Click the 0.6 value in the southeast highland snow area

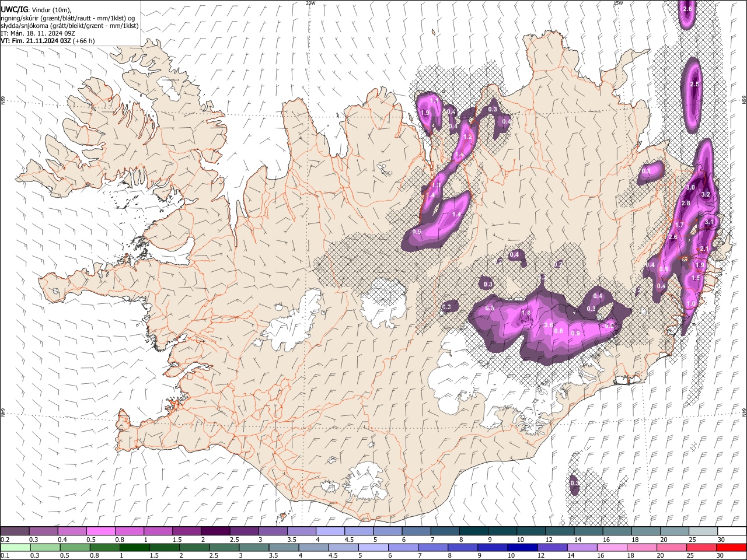click(549, 325)
